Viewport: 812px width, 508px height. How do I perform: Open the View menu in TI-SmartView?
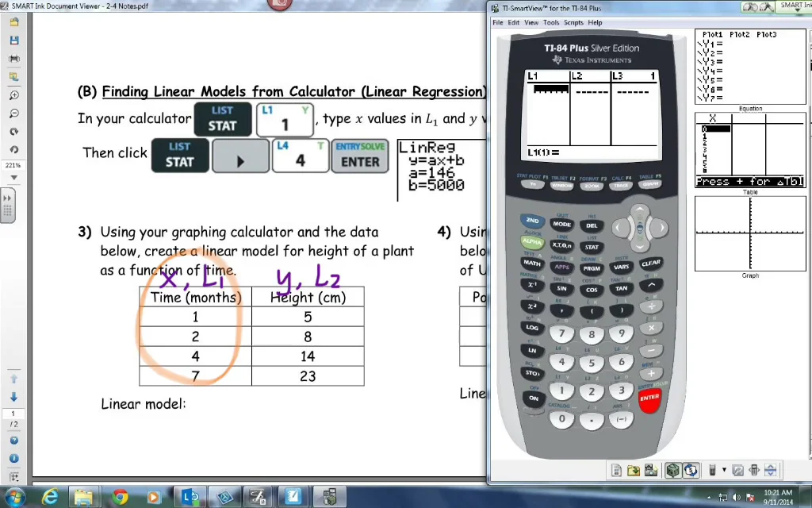[531, 23]
